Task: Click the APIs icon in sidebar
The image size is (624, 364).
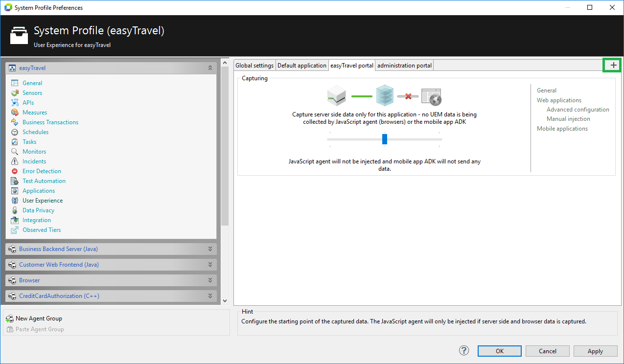Action: pos(14,103)
